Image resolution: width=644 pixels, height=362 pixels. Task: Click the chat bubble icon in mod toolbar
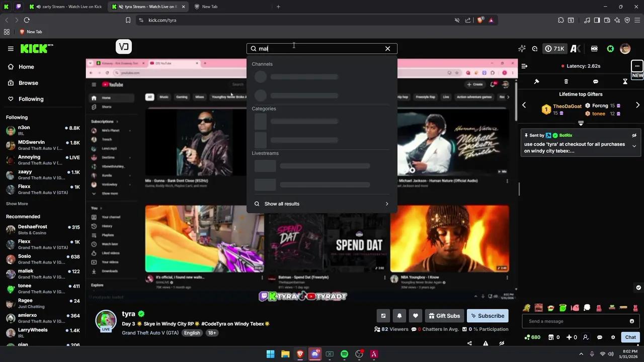(596, 81)
